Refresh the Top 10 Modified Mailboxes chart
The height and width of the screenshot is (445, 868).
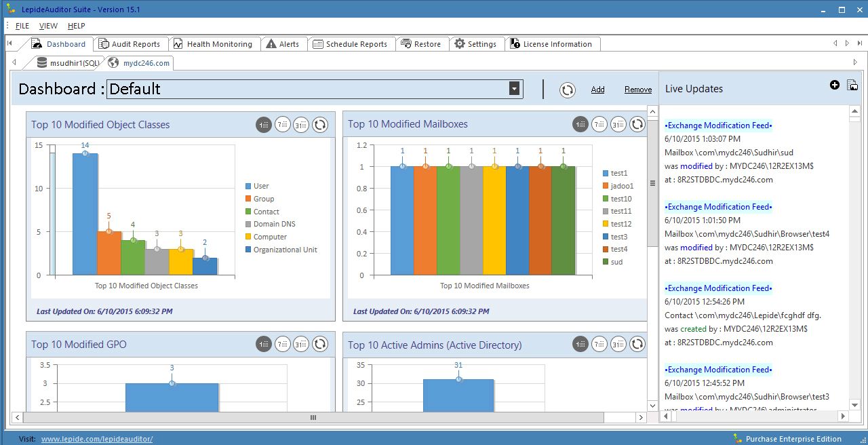click(637, 124)
